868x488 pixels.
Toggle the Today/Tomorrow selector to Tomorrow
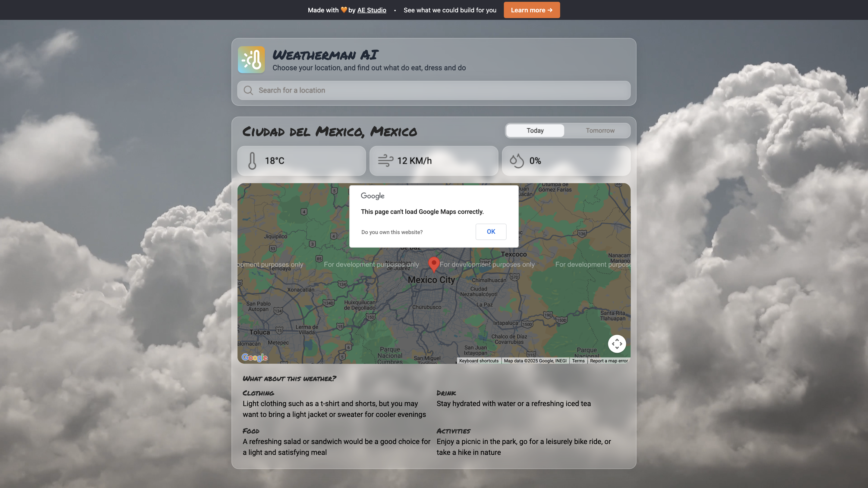click(x=599, y=130)
